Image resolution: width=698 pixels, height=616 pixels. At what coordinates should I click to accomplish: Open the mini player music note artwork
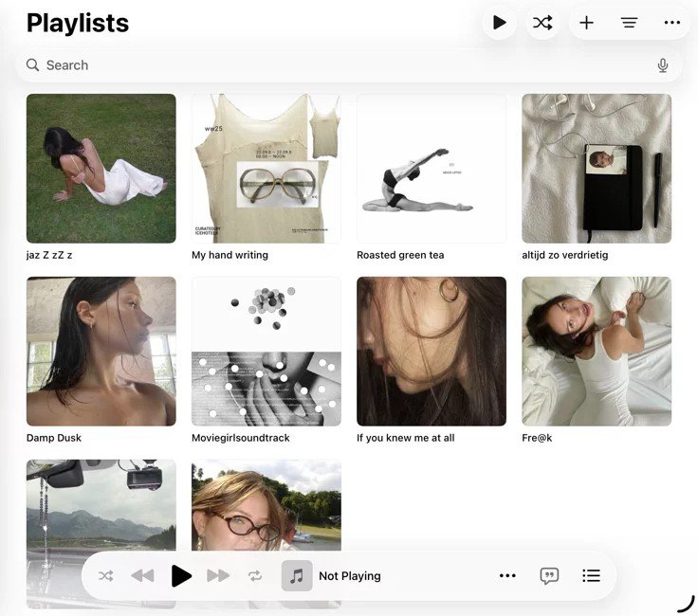pos(297,576)
